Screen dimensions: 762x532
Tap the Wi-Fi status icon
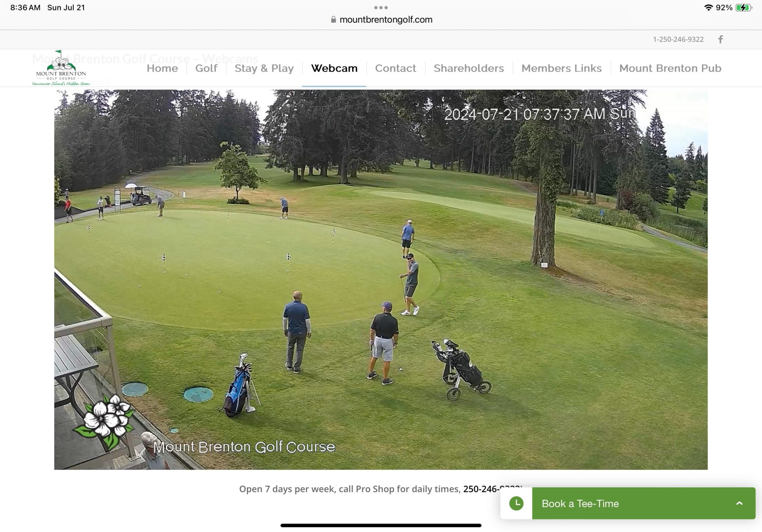pos(708,7)
